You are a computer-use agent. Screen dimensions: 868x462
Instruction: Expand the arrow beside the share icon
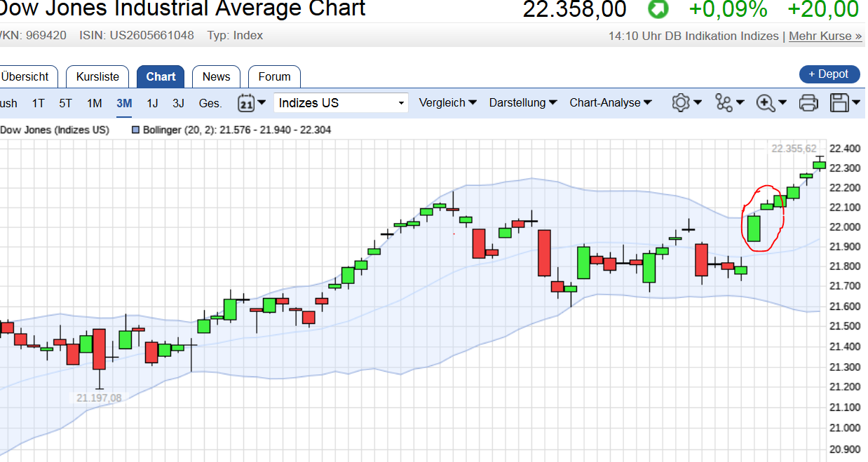pyautogui.click(x=740, y=103)
